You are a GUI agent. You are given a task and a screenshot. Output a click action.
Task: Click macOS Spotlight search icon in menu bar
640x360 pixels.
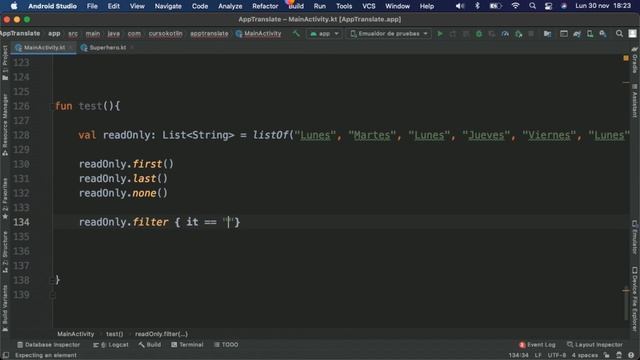[x=532, y=6]
